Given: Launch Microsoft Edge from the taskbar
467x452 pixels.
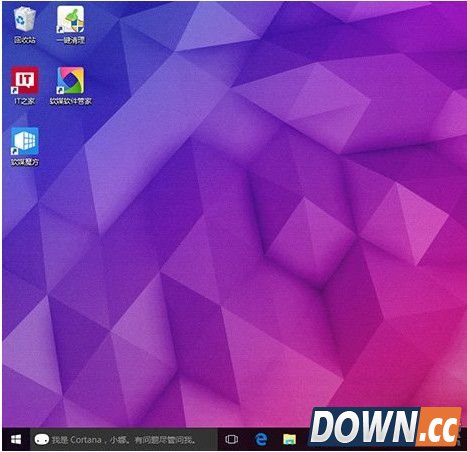Looking at the screenshot, I should tap(261, 439).
